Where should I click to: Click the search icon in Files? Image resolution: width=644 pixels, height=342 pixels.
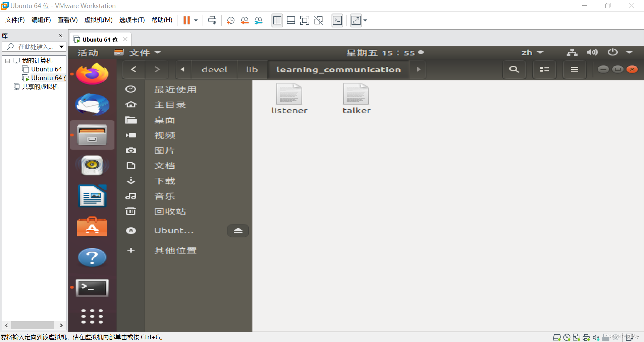(x=514, y=69)
